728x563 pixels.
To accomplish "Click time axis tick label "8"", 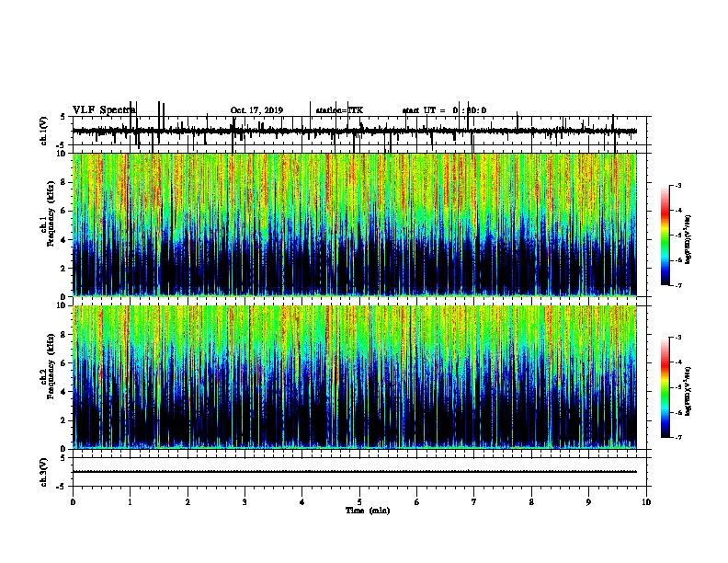I will (531, 502).
